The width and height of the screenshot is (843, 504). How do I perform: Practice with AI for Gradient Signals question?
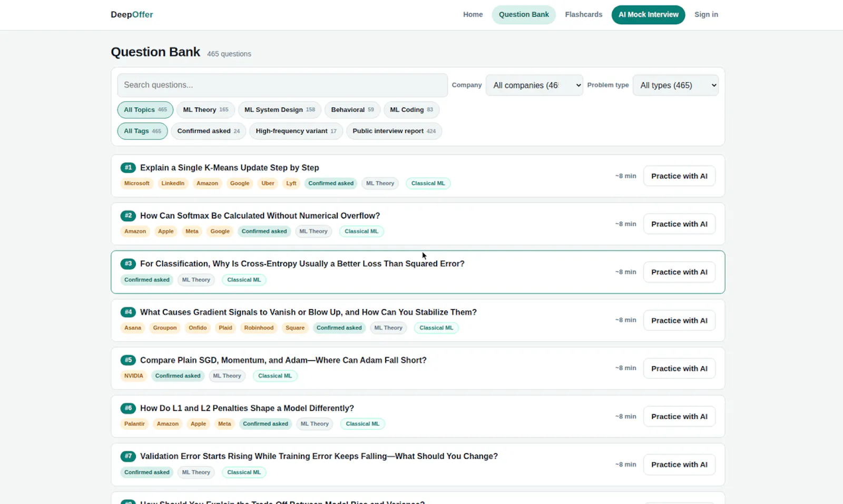[679, 320]
